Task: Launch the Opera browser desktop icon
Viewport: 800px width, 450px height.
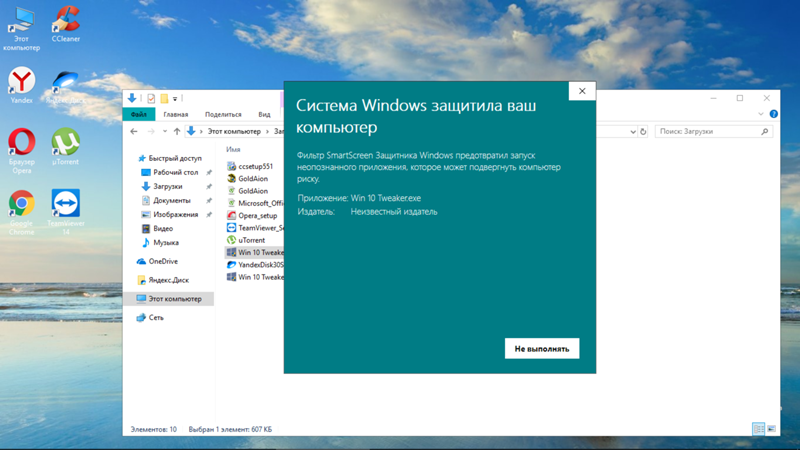Action: [x=21, y=151]
